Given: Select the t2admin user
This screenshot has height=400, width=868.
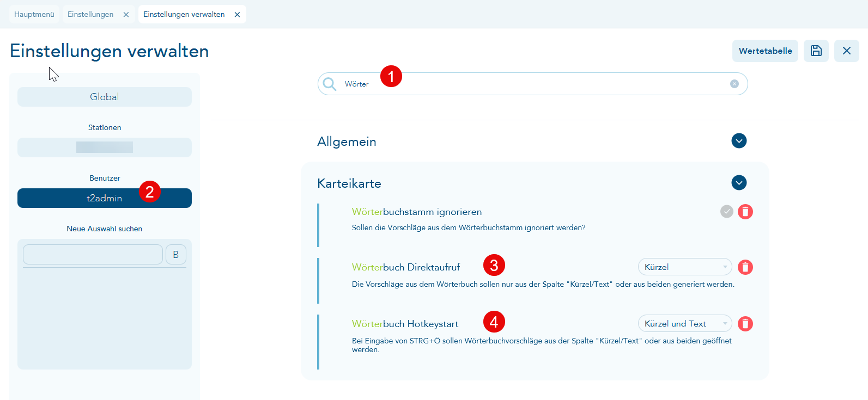Looking at the screenshot, I should [x=105, y=198].
